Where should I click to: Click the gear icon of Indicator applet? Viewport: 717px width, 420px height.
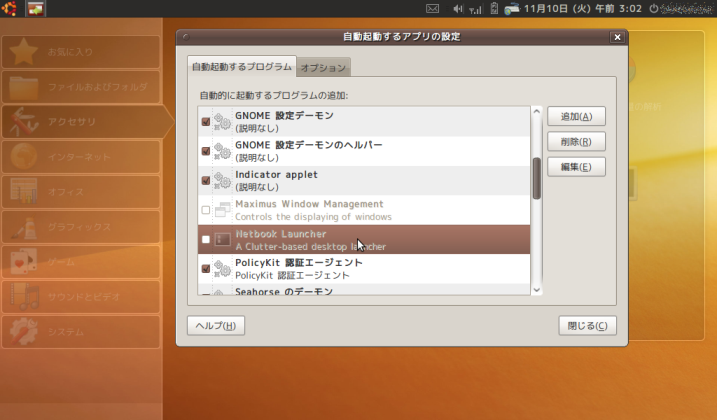tap(223, 181)
